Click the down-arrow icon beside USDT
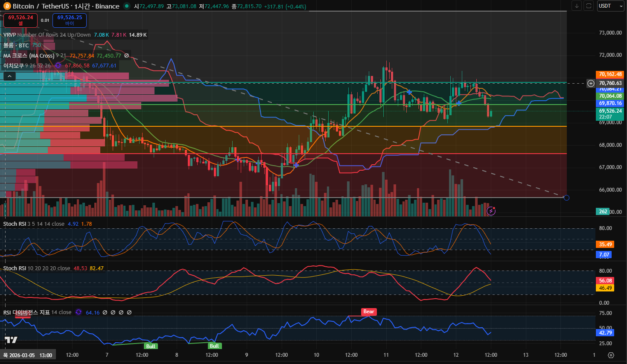 click(577, 6)
